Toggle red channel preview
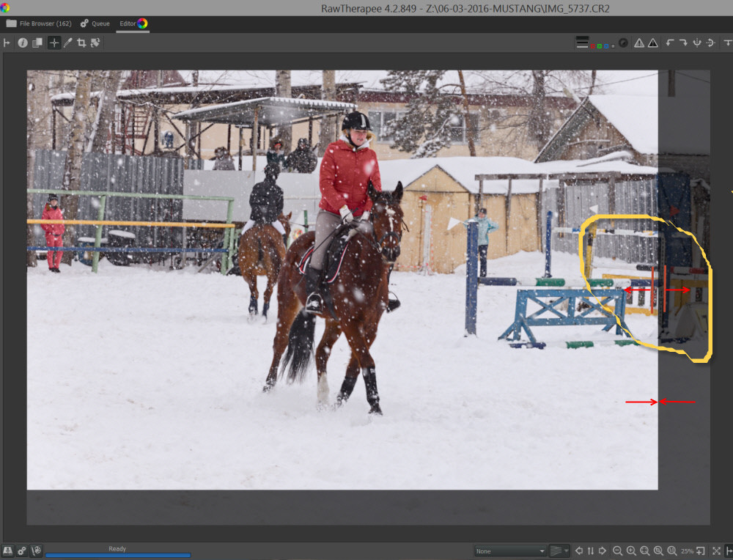The height and width of the screenshot is (560, 733). (593, 45)
